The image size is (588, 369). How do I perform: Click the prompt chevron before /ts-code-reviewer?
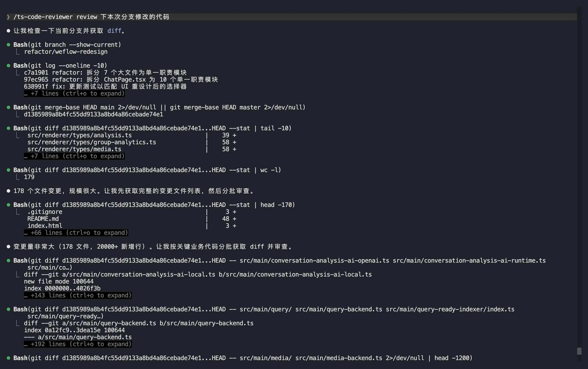8,17
